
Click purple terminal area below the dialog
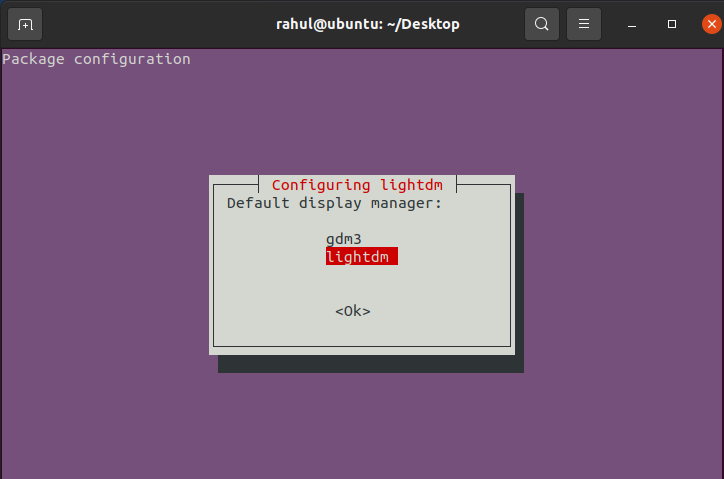[x=362, y=425]
